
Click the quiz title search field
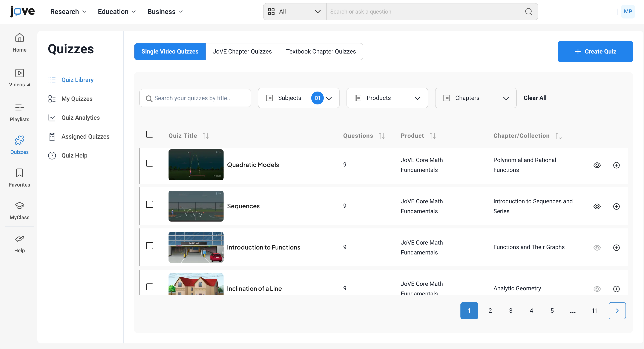click(195, 98)
